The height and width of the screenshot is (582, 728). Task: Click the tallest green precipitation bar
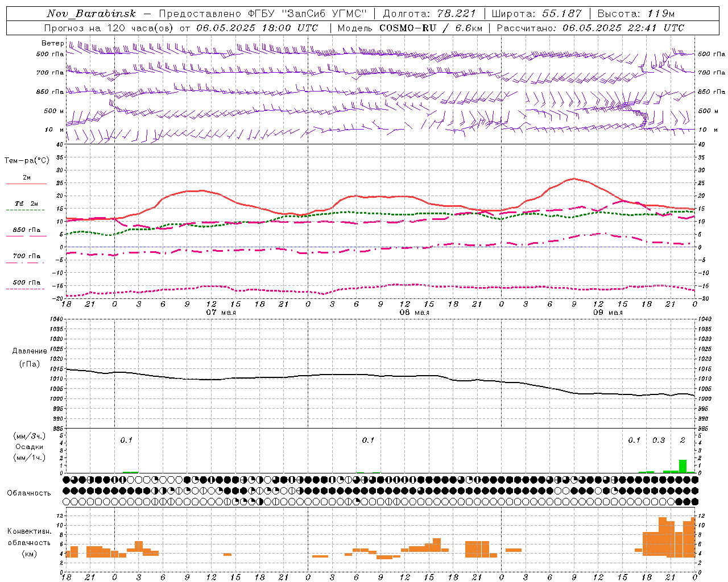tap(682, 466)
